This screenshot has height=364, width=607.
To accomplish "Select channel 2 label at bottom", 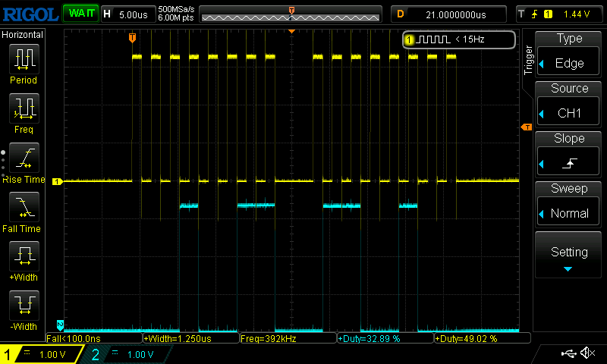I will pos(96,354).
